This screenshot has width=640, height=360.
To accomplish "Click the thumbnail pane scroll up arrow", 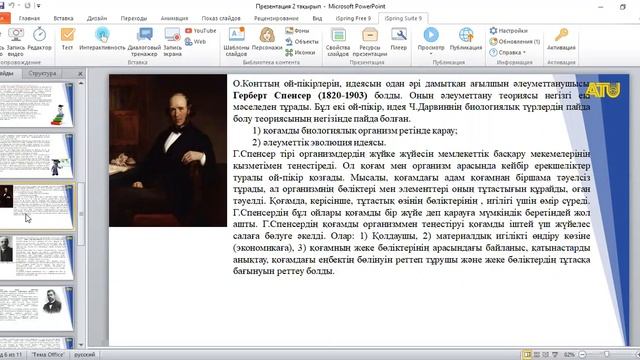I will click(x=80, y=83).
